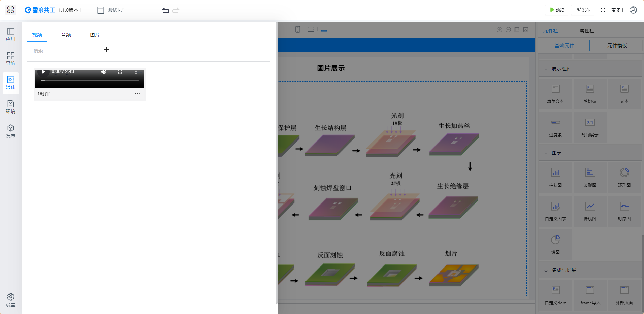Screen dimensions: 644x314
Task: Zoom out the canvas with the minus circle
Action: click(508, 30)
